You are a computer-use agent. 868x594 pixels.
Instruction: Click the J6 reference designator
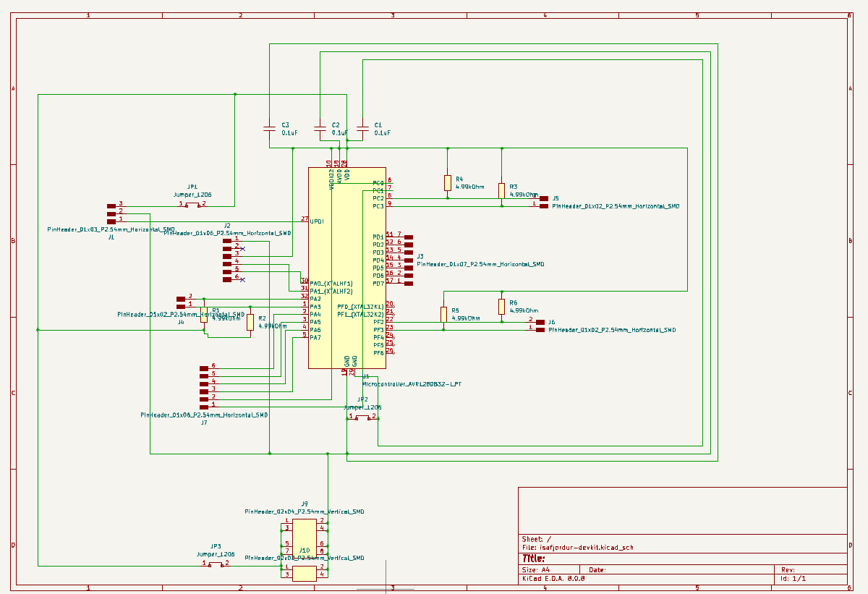(x=552, y=322)
